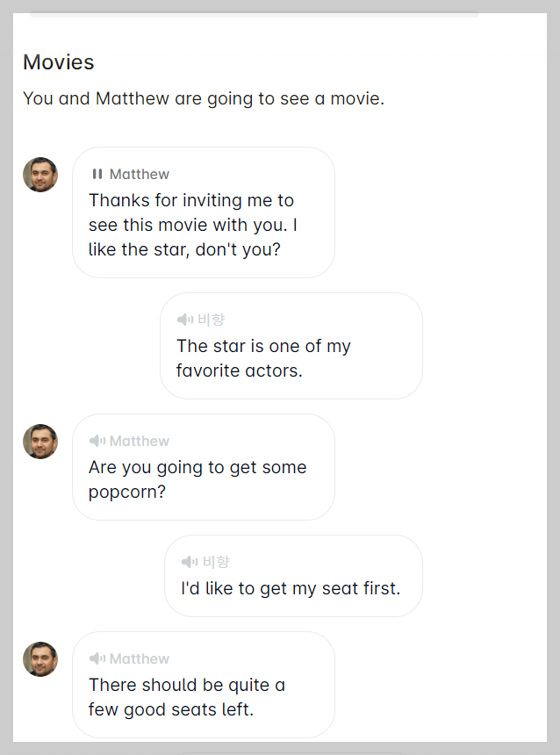Play audio for 'favorite actors' reply

[x=184, y=320]
